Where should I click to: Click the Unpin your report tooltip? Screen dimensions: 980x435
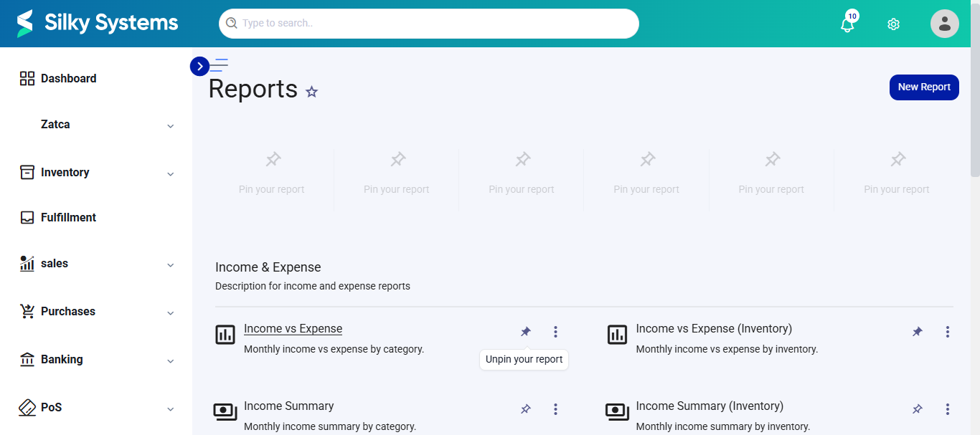pyautogui.click(x=524, y=360)
